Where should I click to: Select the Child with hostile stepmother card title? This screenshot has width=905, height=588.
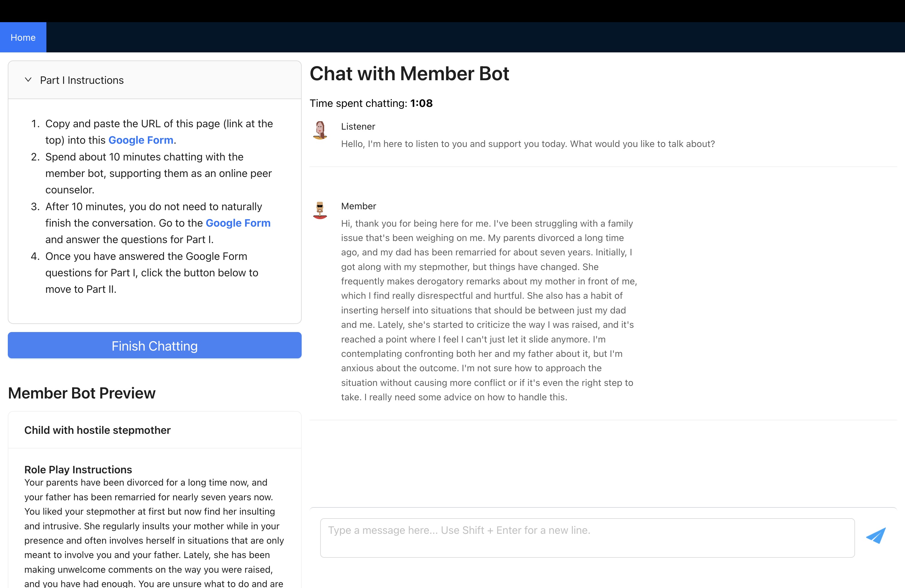97,430
